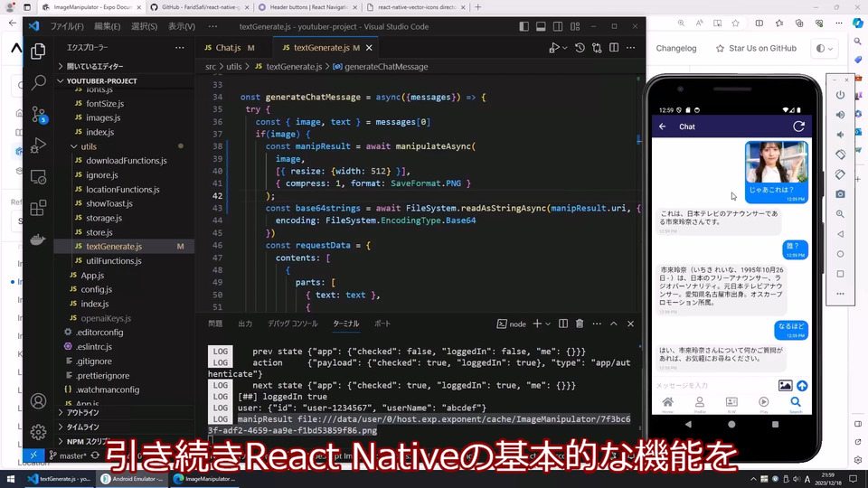Tap the Play tab icon in emulator app
The height and width of the screenshot is (488, 868).
pos(763,403)
